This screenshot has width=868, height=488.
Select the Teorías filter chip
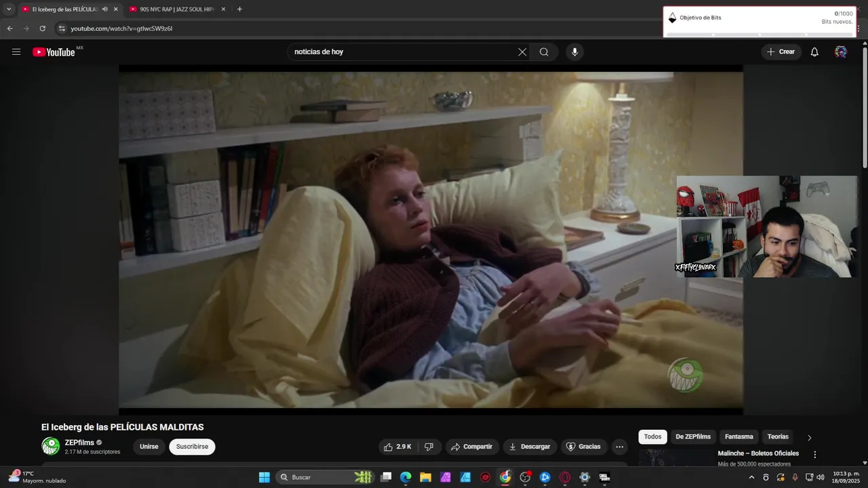(x=778, y=437)
